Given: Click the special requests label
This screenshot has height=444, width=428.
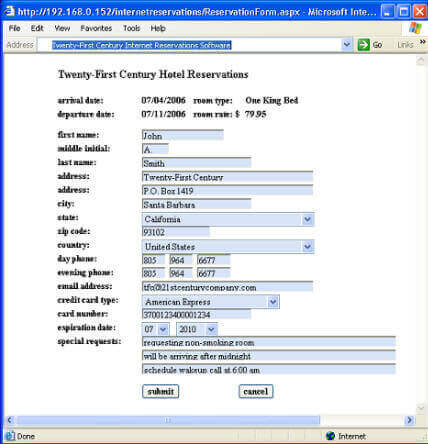Looking at the screenshot, I should coord(89,341).
